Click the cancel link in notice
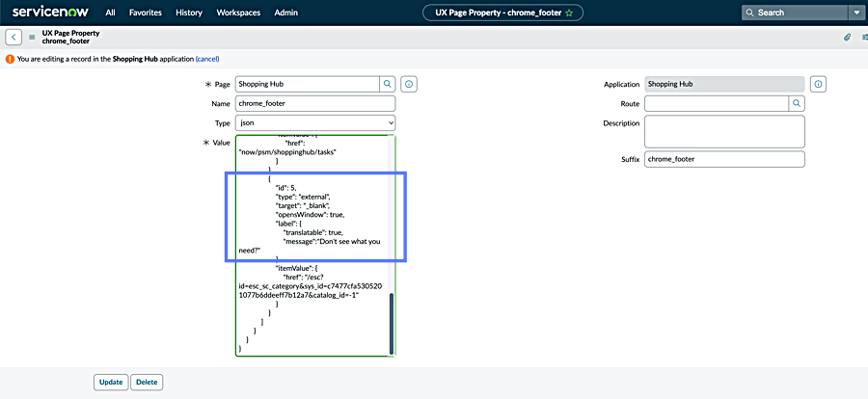 click(x=207, y=59)
